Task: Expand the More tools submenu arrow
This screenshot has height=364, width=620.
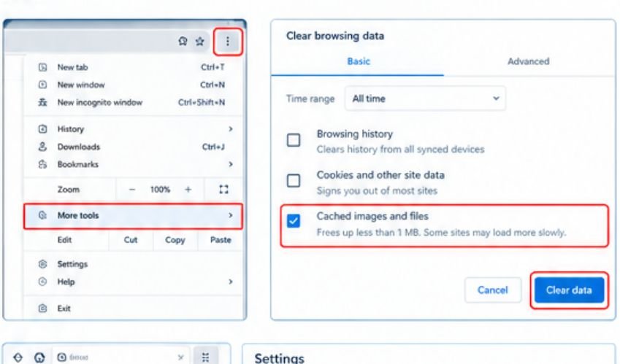Action: 231,215
